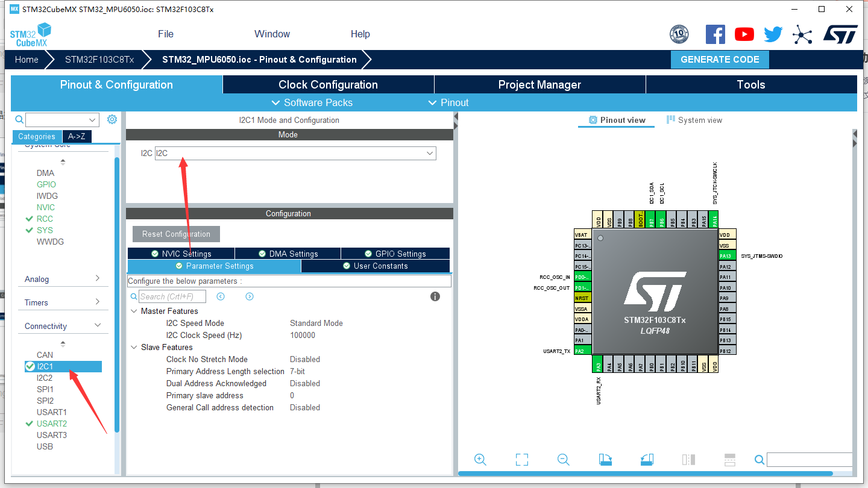The height and width of the screenshot is (488, 868).
Task: Open the parameter info icon
Action: click(435, 296)
